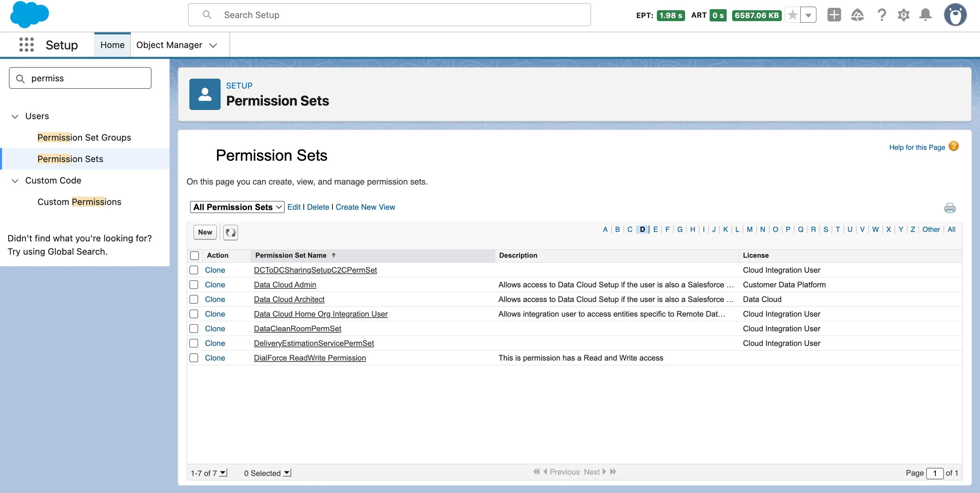The height and width of the screenshot is (493, 980).
Task: Click the Salesforce cloud logo
Action: click(30, 14)
